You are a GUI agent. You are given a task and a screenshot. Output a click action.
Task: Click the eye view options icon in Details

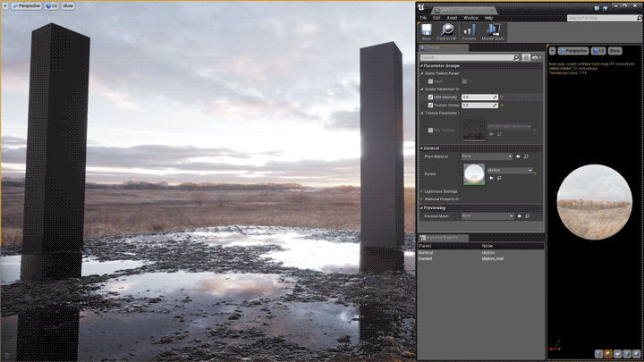[x=535, y=57]
